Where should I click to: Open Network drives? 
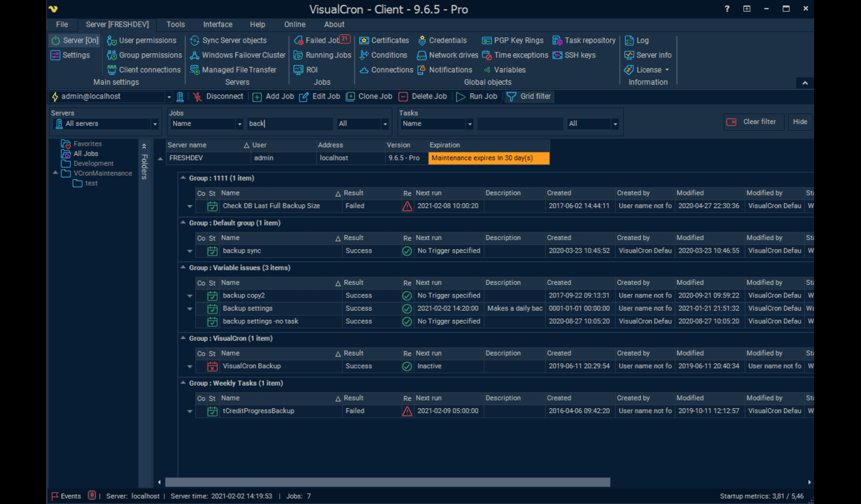pyautogui.click(x=447, y=55)
